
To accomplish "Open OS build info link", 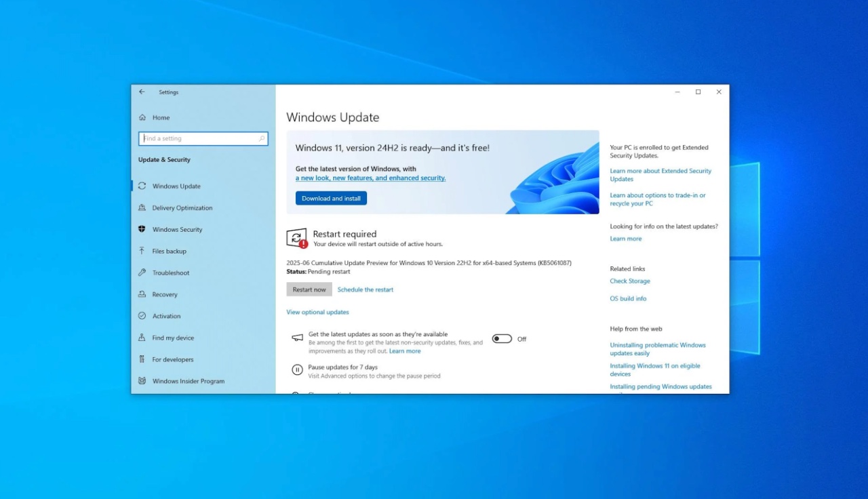I will 628,298.
